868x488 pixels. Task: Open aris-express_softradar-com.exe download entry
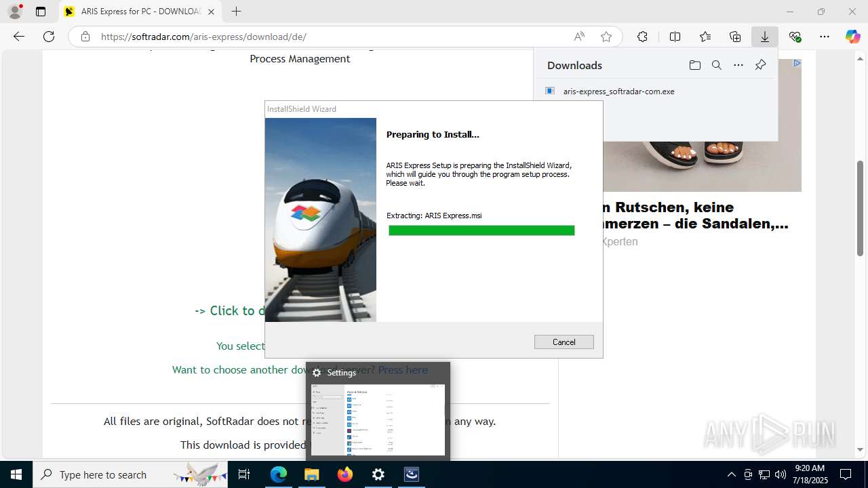[618, 91]
